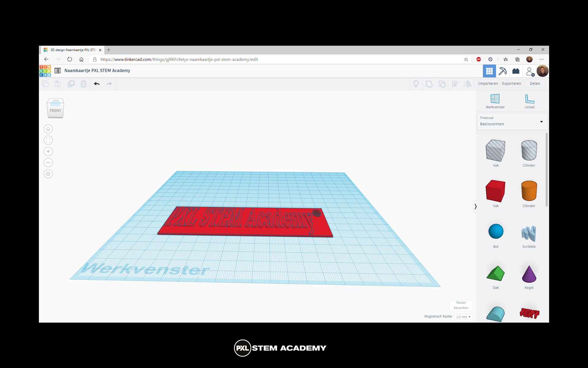
Task: Select the mirror tool icon
Action: pyautogui.click(x=467, y=84)
